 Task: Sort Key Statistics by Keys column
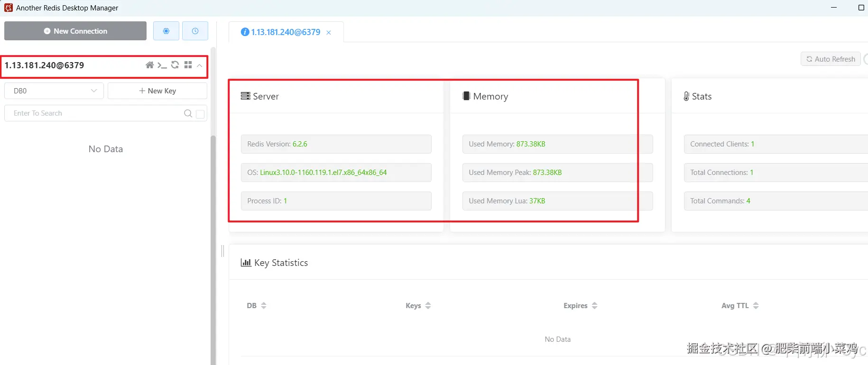click(428, 306)
